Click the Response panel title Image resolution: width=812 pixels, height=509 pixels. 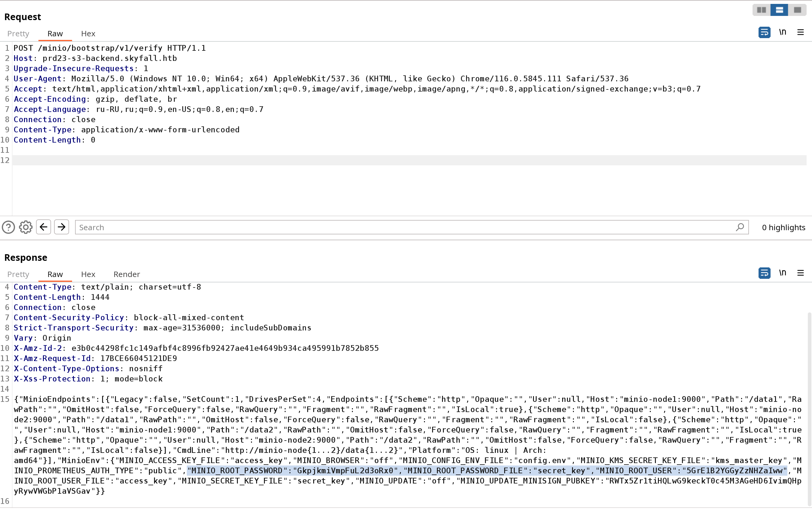[26, 258]
